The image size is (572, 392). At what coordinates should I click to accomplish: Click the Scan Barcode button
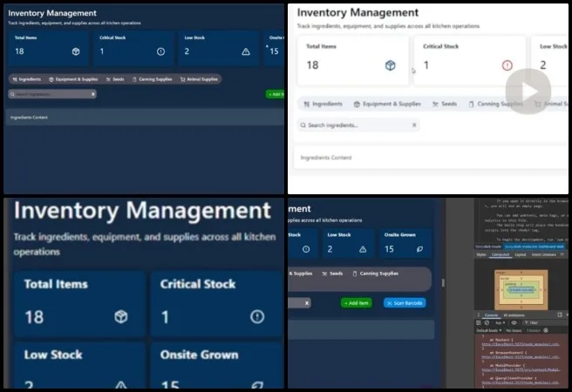[x=405, y=302]
